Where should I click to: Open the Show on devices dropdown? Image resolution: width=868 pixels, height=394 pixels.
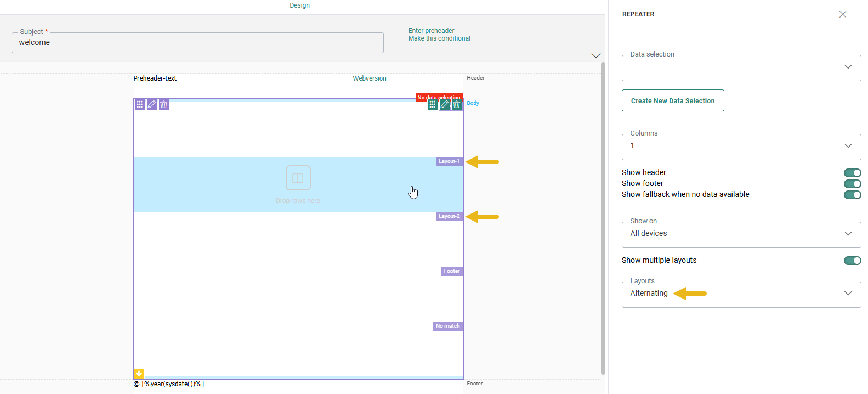pyautogui.click(x=741, y=234)
